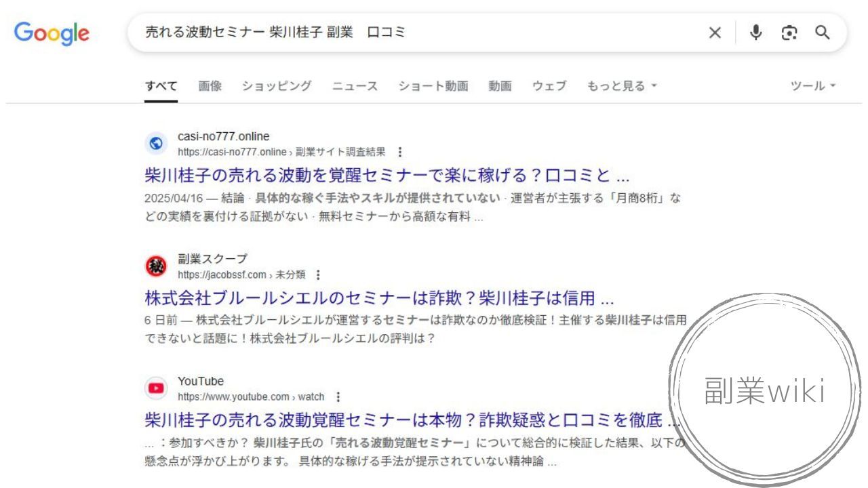
Task: Click the 2025/04/16 result snippet text
Action: [x=413, y=208]
